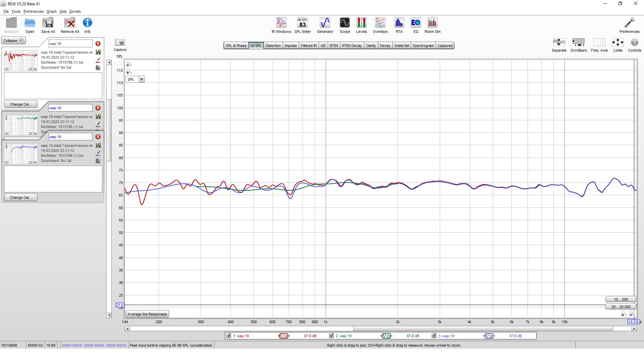The width and height of the screenshot is (644, 354).
Task: Uncheck the green '2: мар 19' trace checkbox
Action: click(331, 336)
